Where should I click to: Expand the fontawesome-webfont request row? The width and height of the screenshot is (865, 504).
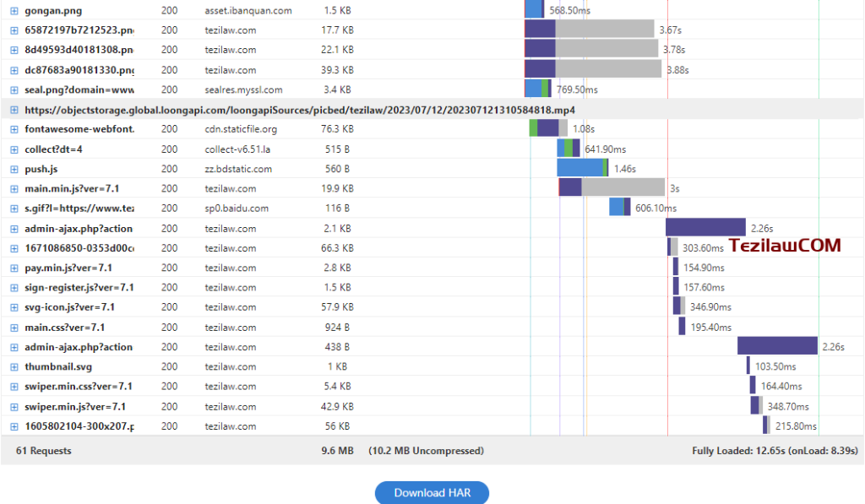coord(14,129)
